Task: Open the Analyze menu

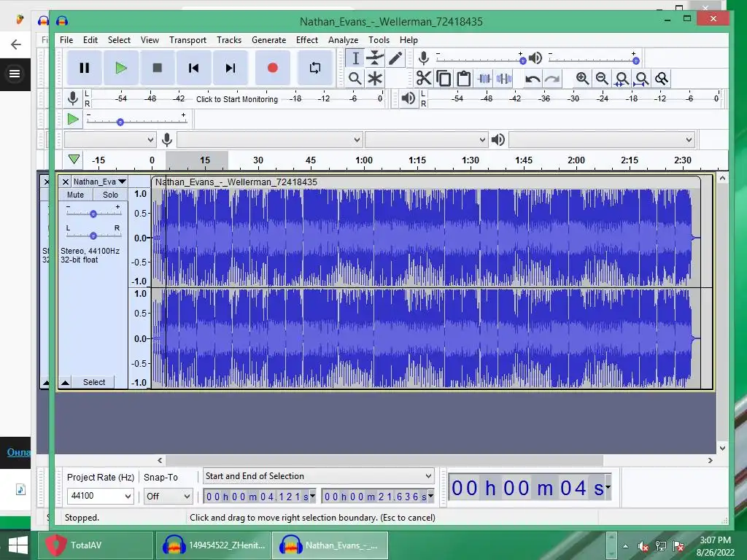Action: 343,40
